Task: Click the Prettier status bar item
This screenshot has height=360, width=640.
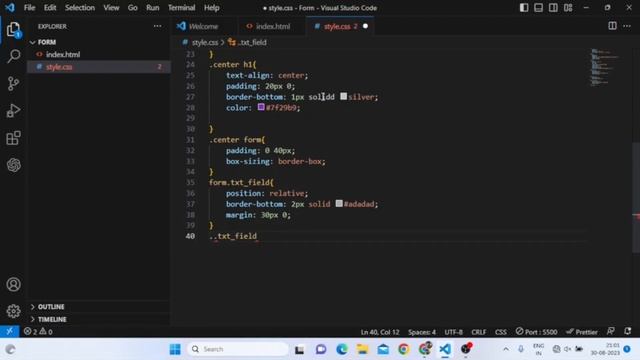Action: (582, 331)
